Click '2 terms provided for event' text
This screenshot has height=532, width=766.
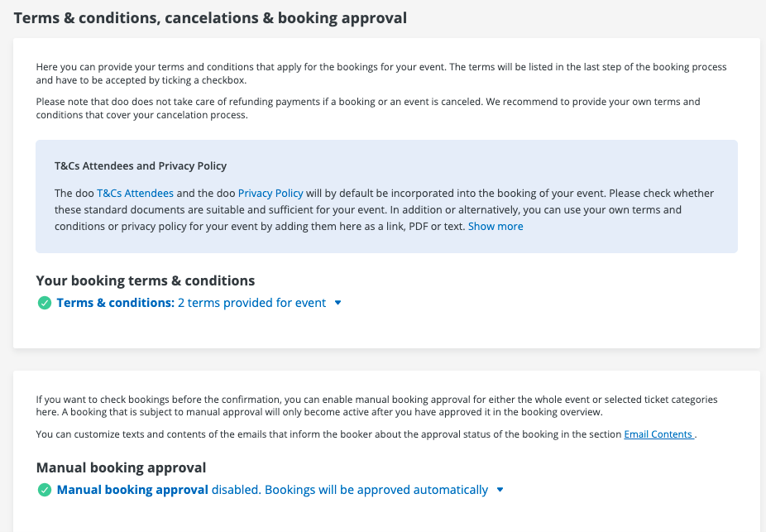pos(251,303)
